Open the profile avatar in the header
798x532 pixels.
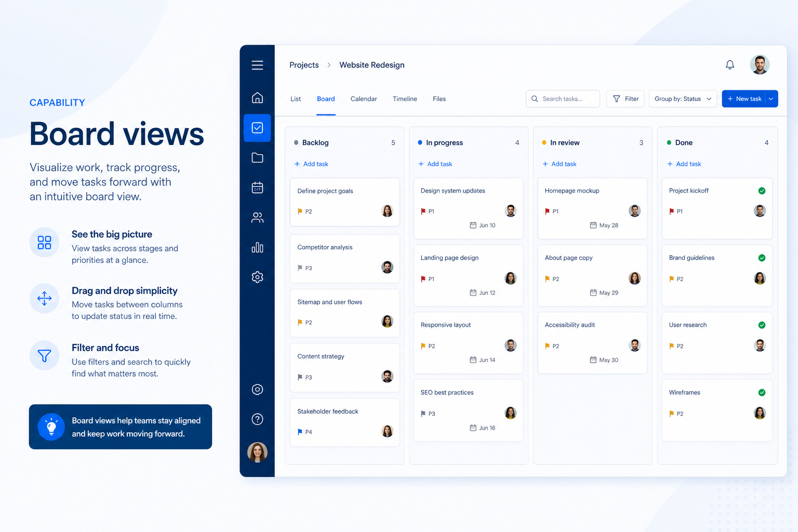click(760, 65)
